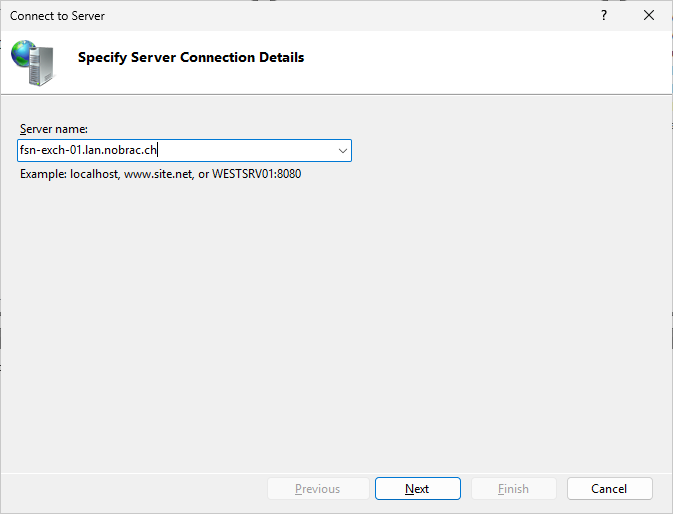Click the www.site.net example text

(158, 174)
